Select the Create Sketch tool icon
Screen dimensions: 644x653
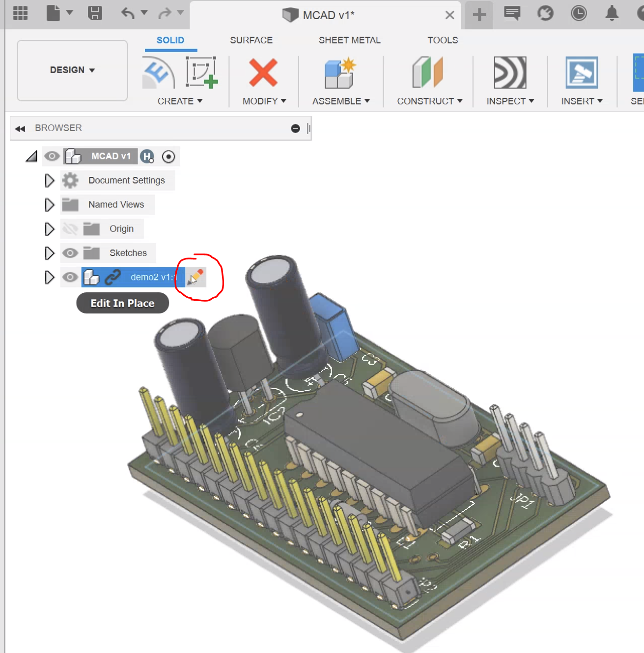coord(201,74)
